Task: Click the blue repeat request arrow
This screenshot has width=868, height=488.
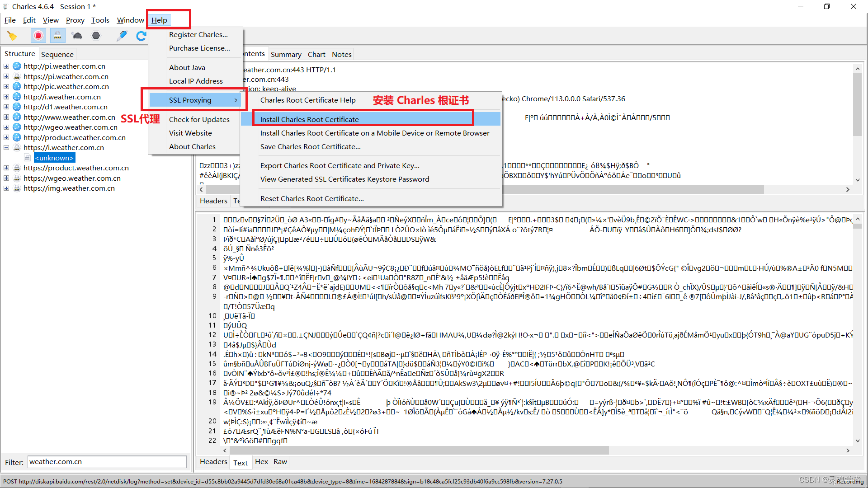Action: pyautogui.click(x=141, y=36)
